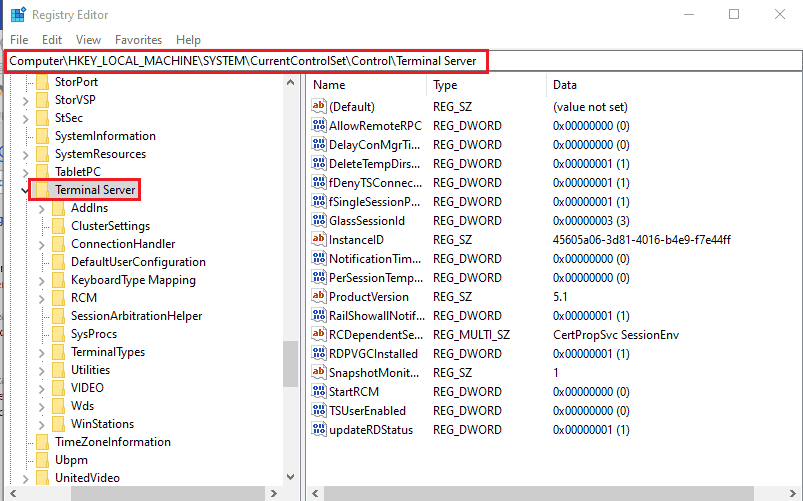The width and height of the screenshot is (803, 501).
Task: Click the 5.1 ProductVersion data value
Action: point(560,297)
